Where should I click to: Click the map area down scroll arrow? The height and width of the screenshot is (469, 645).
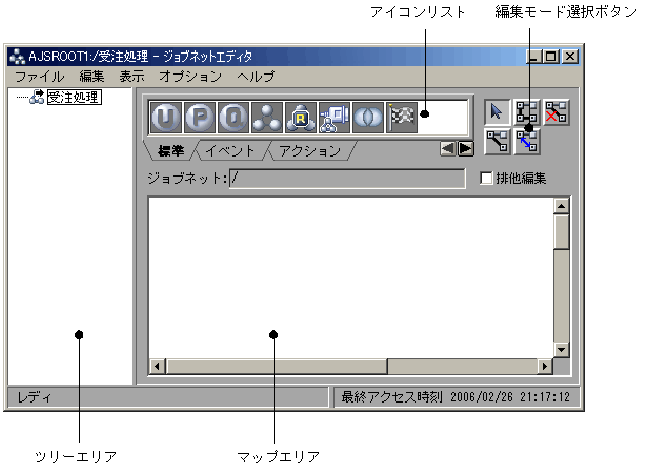tap(561, 350)
